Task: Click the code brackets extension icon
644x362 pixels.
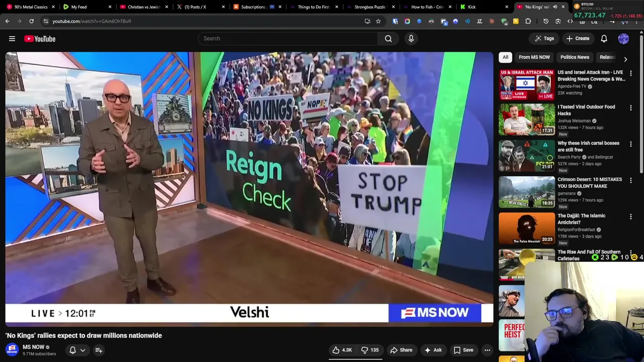Action: pyautogui.click(x=570, y=21)
